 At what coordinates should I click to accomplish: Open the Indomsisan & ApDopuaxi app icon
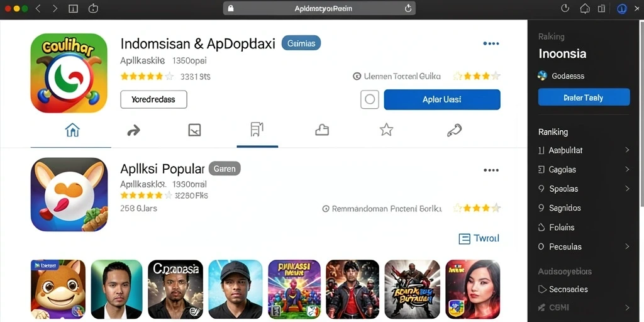click(69, 73)
